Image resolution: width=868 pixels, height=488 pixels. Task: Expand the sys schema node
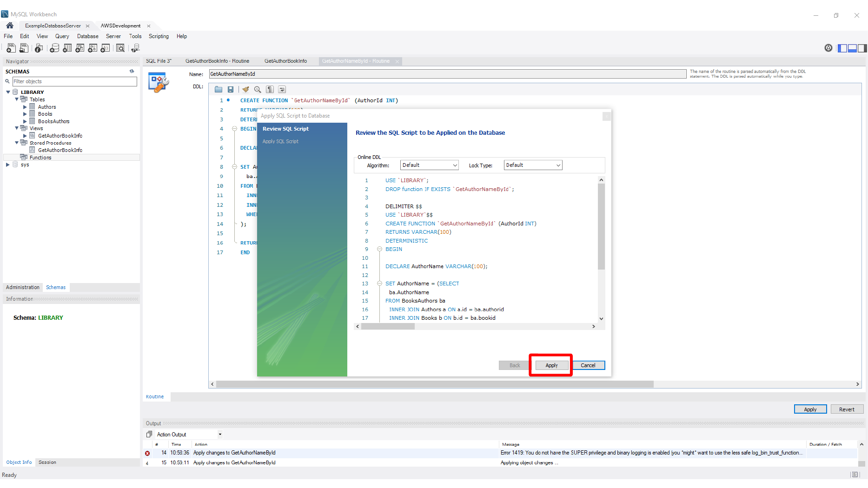point(8,165)
